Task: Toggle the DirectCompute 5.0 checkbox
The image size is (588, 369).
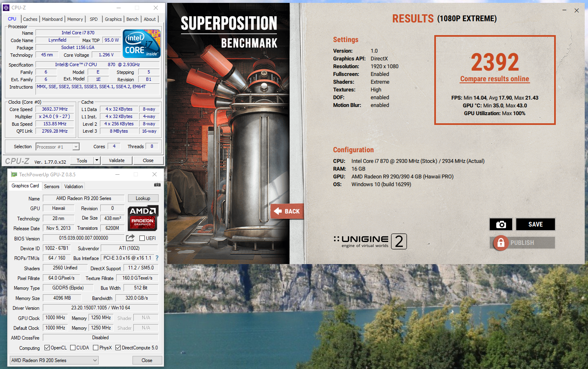Action: (x=118, y=348)
